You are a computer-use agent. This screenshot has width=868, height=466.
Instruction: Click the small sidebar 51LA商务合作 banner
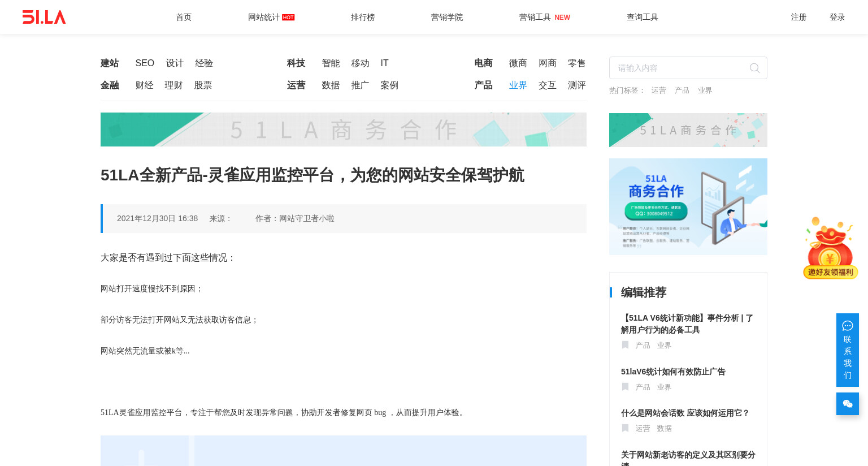pyautogui.click(x=688, y=130)
